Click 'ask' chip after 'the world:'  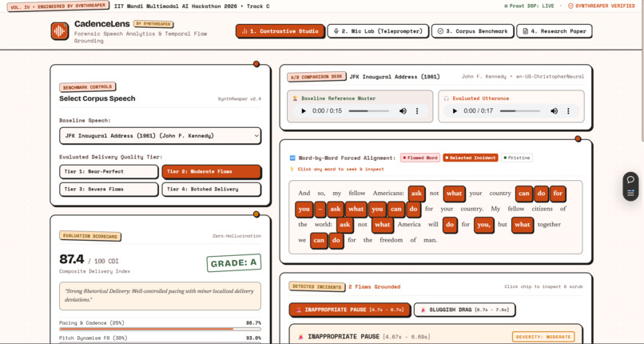tap(345, 225)
